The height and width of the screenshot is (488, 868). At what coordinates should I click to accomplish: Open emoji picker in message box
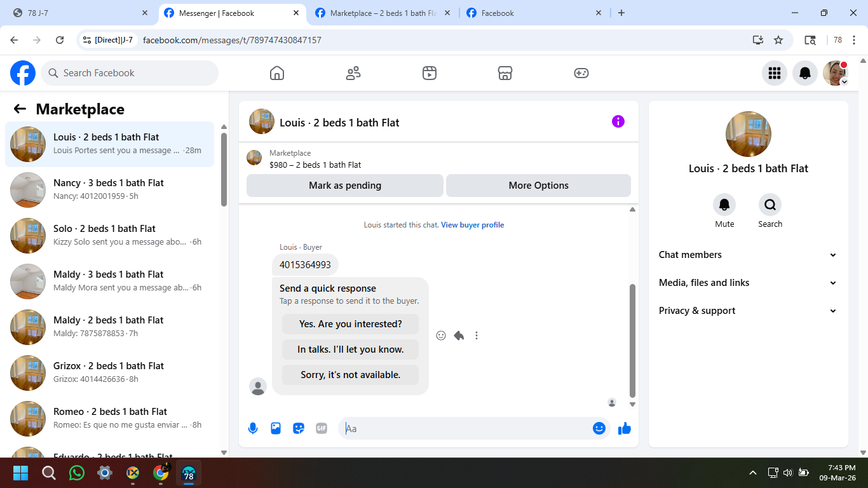coord(599,428)
